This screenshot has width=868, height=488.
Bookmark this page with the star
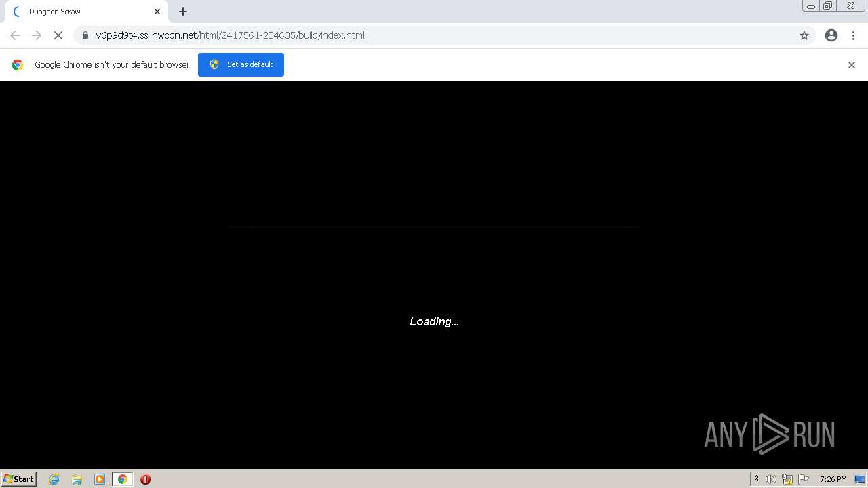point(804,35)
